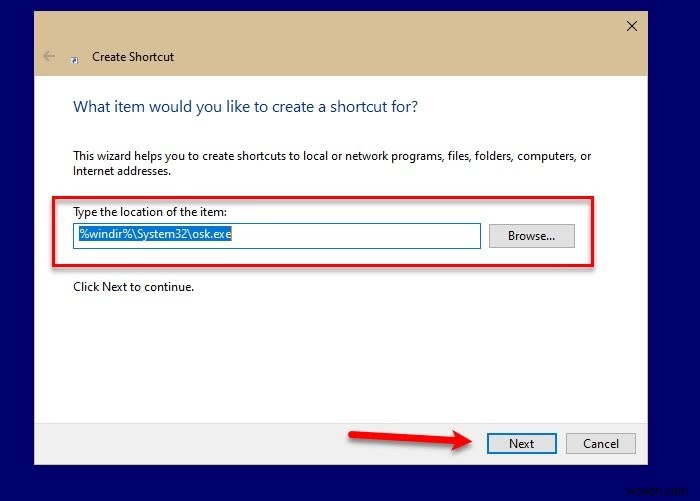Click the wizard description paragraph text

tap(330, 163)
